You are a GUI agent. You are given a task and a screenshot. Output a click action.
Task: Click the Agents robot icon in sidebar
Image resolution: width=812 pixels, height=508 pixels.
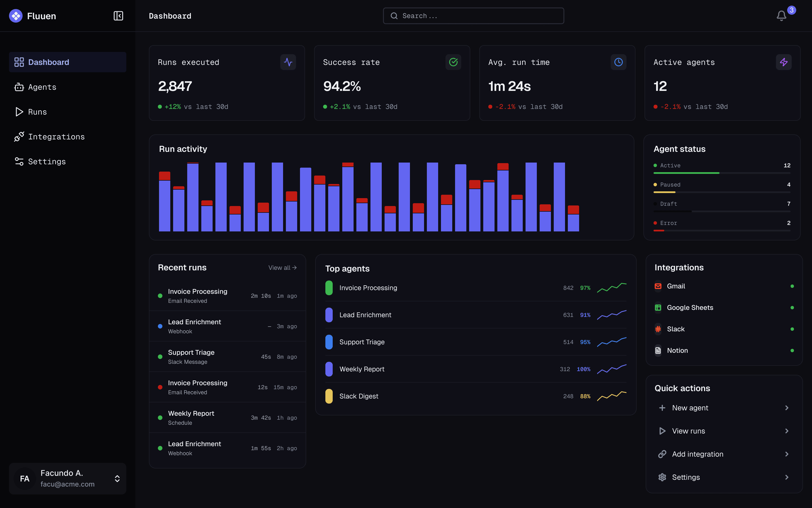pyautogui.click(x=19, y=87)
